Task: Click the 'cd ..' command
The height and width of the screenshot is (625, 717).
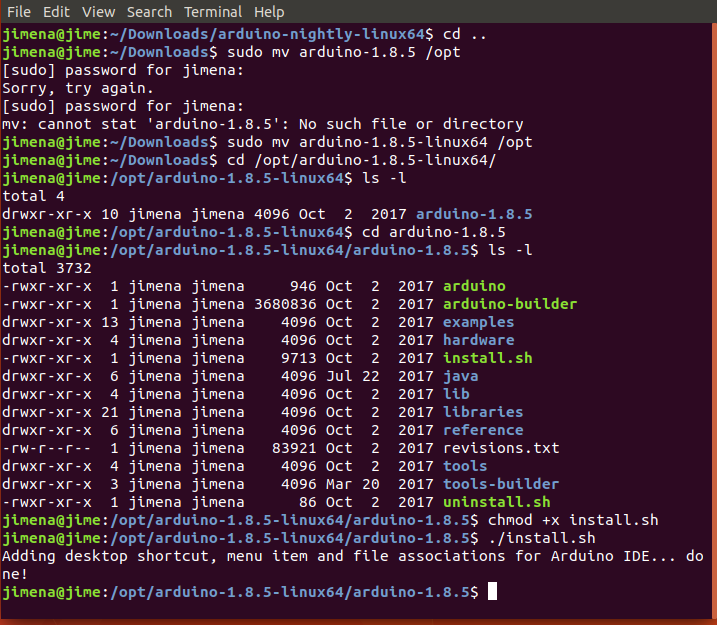Action: tap(465, 34)
